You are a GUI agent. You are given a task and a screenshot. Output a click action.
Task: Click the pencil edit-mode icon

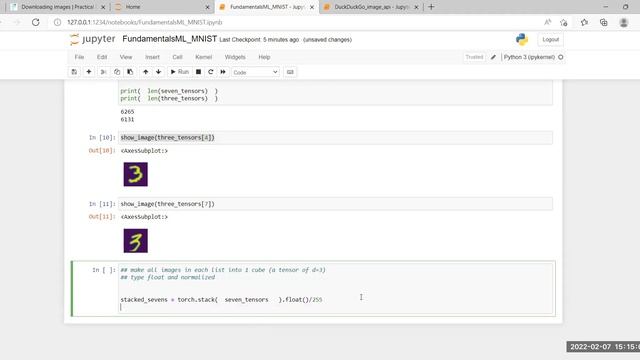493,57
